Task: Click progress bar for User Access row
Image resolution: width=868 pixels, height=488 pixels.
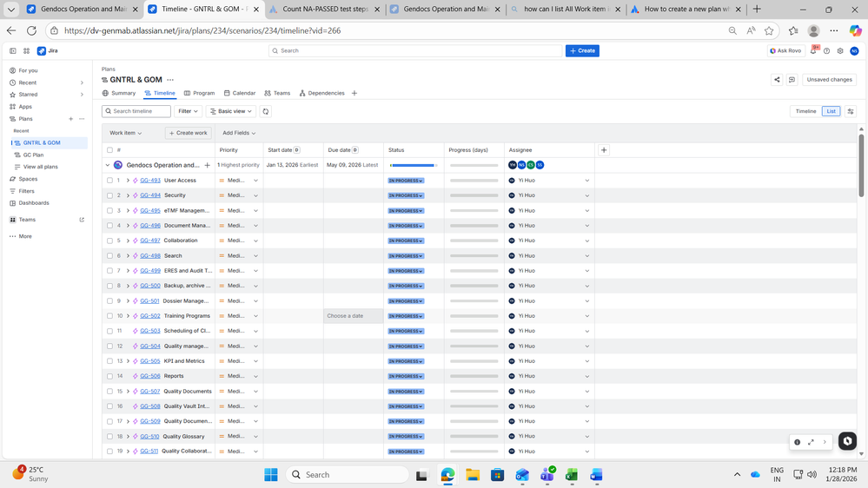Action: 474,181
